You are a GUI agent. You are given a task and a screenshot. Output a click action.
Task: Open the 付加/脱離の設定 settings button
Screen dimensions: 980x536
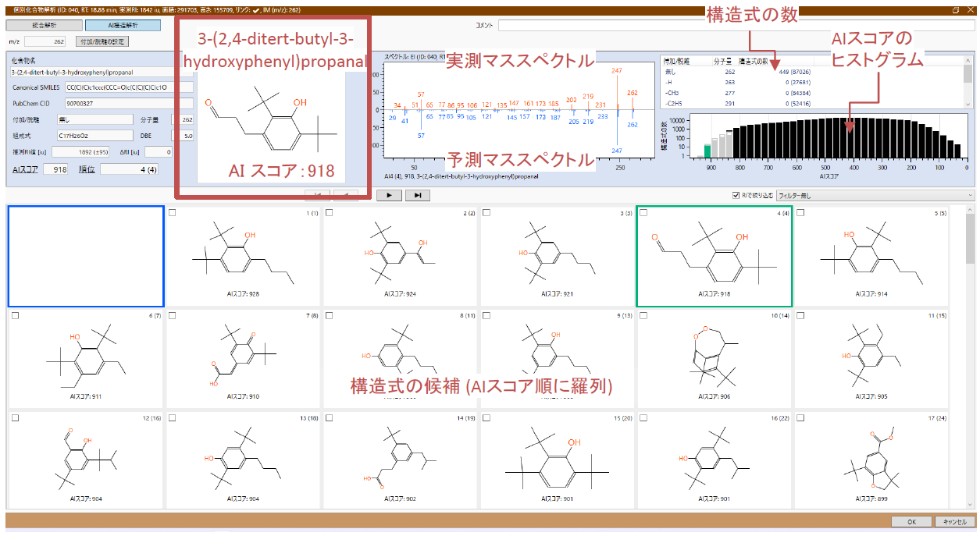102,41
